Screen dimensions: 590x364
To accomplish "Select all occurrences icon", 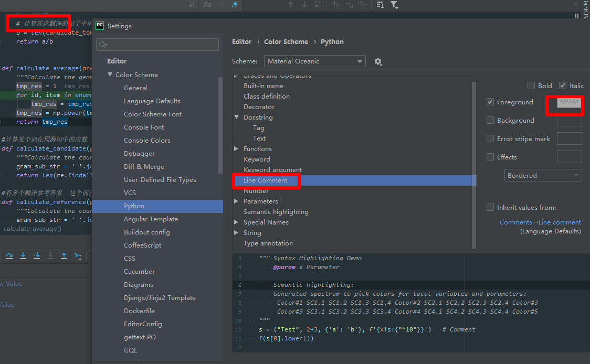I will (x=363, y=5).
